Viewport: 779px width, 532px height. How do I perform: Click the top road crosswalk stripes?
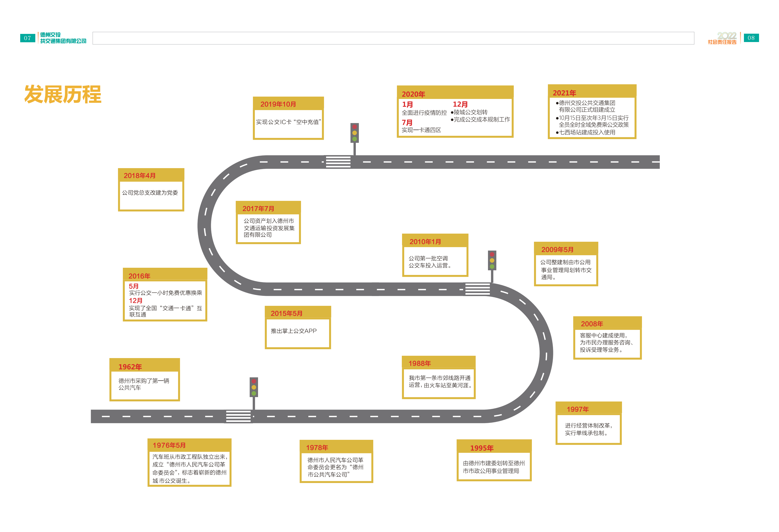coord(338,162)
